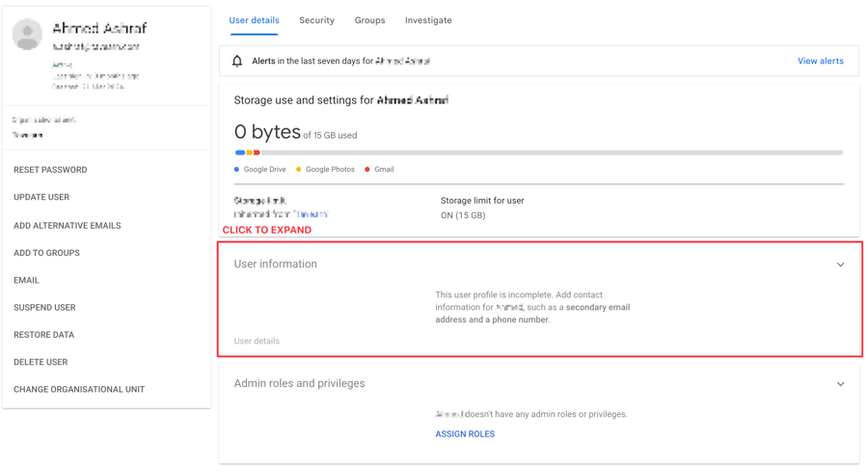Open the User information card header
868x472 pixels.
pyautogui.click(x=276, y=264)
